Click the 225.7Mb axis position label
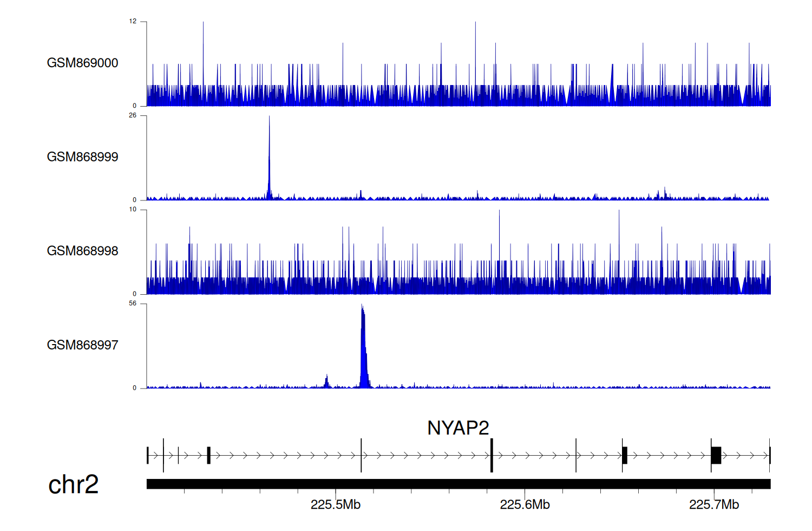 (713, 505)
